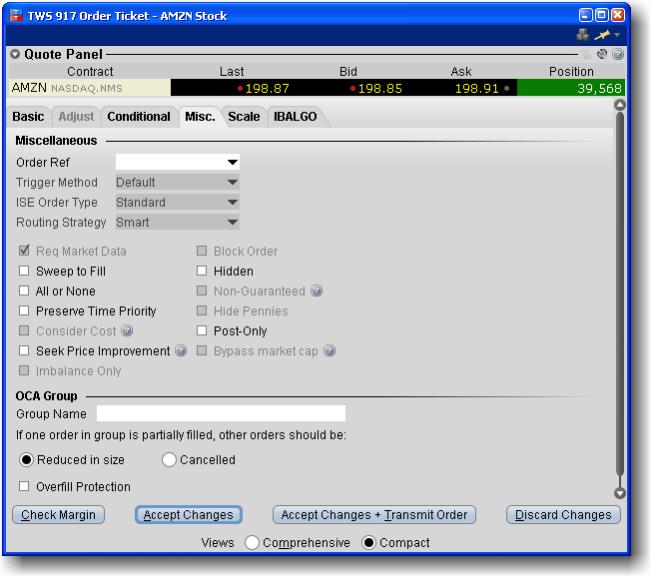Viewport: 651px width, 576px height.
Task: Open the Order Ref dropdown
Action: click(x=232, y=162)
